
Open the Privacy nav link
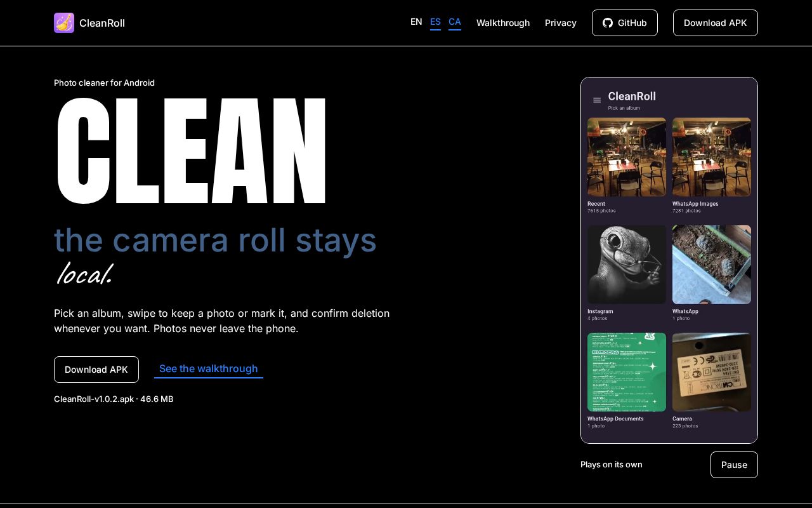click(561, 23)
